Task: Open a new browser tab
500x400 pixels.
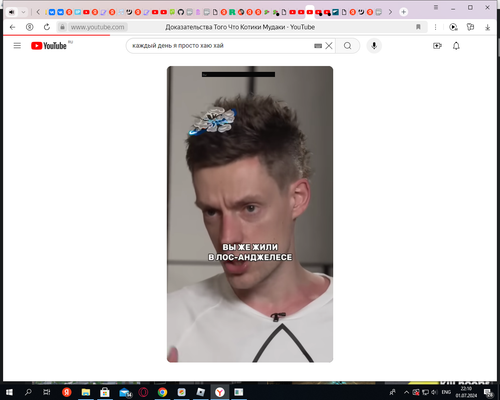Action: coord(403,12)
